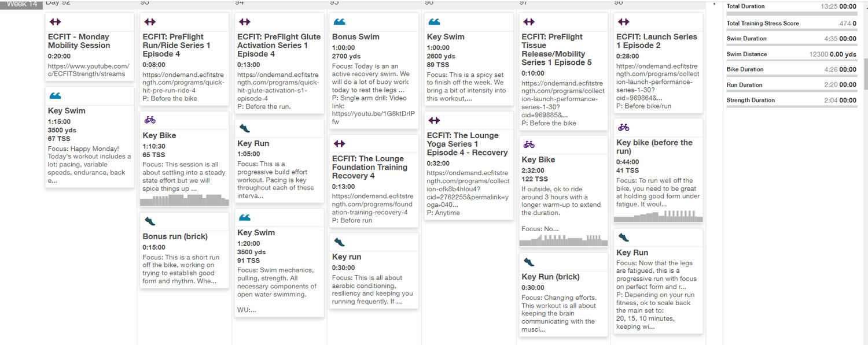Open Key bike (before the run) title
Screen dimensions: 868x345
(x=654, y=147)
